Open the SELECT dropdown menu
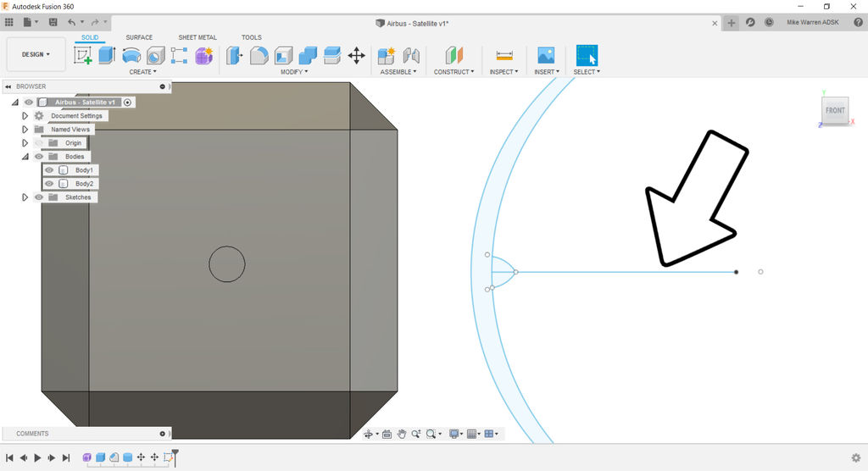 click(587, 72)
